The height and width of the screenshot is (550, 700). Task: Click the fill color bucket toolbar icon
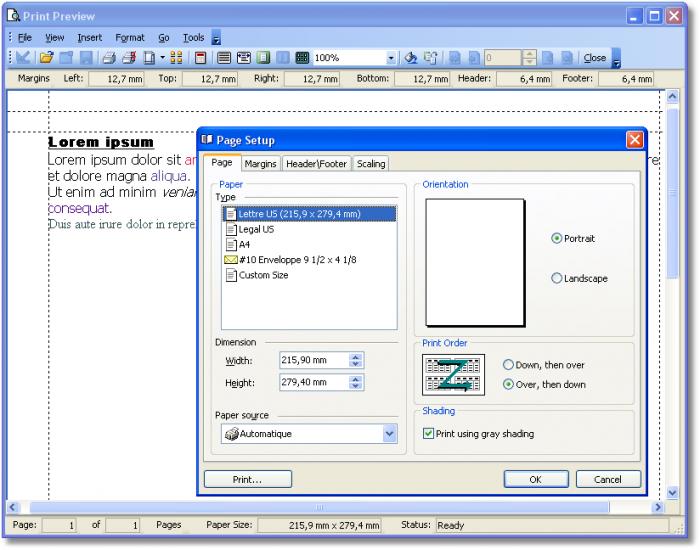click(410, 58)
